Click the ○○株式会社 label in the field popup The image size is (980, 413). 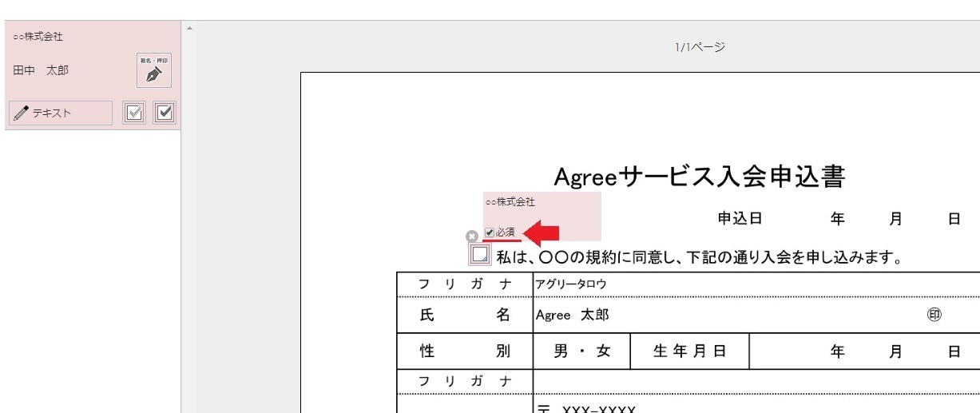pyautogui.click(x=510, y=203)
